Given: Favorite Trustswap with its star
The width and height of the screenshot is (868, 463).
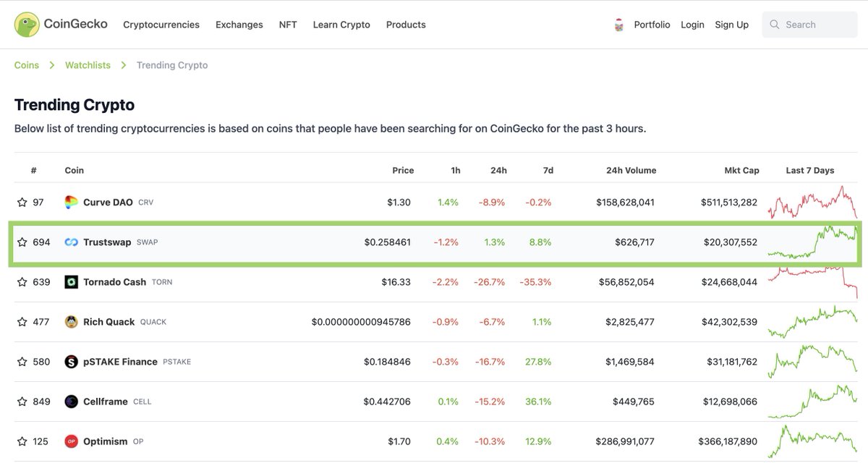Looking at the screenshot, I should [22, 242].
